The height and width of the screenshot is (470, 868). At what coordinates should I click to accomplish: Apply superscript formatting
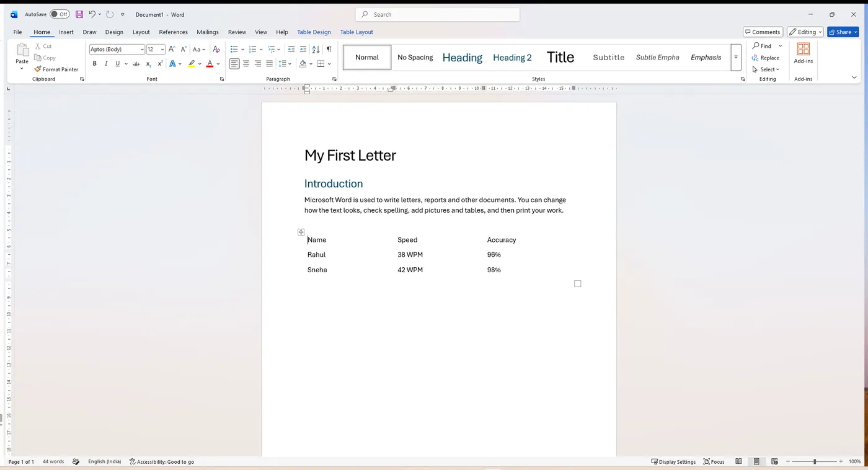pos(160,64)
